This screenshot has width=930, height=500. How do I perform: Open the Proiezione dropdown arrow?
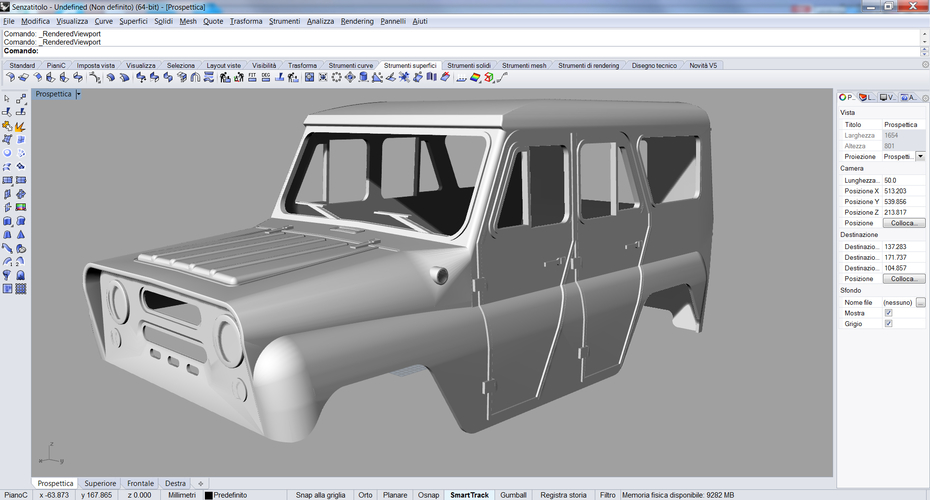pos(920,157)
